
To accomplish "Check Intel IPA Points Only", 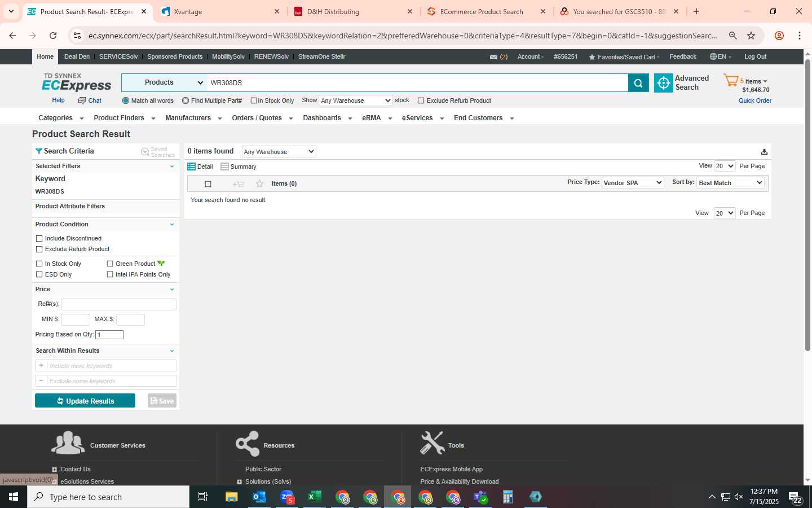I will [x=110, y=274].
